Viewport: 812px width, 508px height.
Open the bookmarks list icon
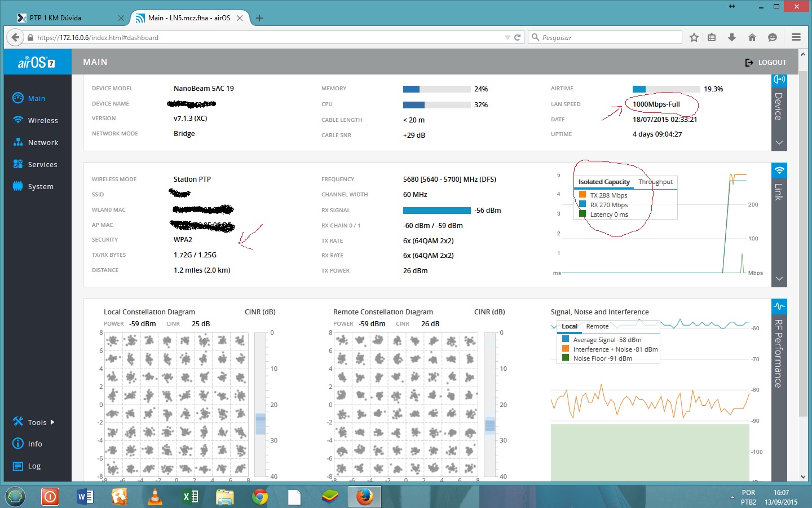coord(712,37)
